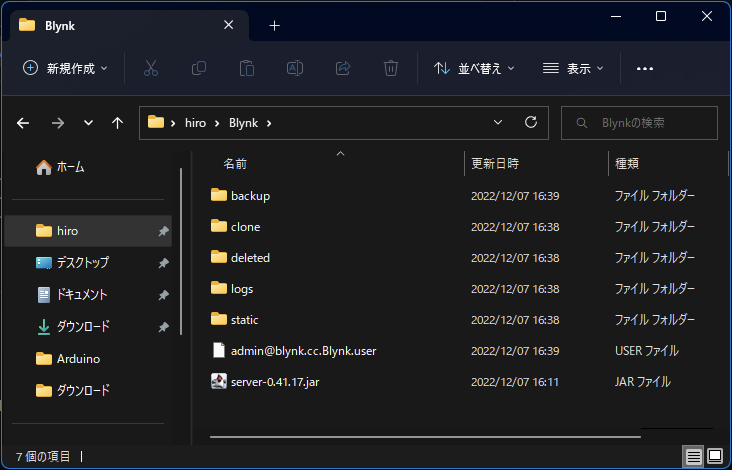Click chevron before hiro in address bar
This screenshot has height=470, width=732.
pyautogui.click(x=173, y=123)
